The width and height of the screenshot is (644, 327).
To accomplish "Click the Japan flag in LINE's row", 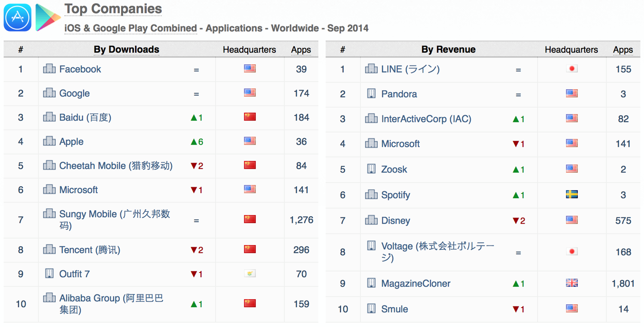I will tap(572, 69).
